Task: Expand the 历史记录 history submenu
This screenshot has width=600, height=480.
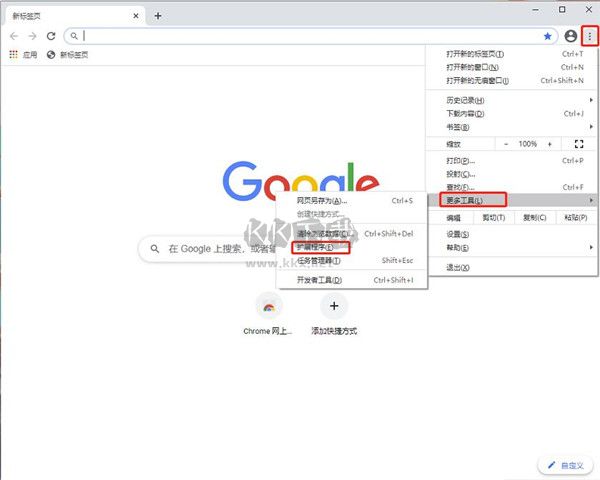Action: [x=512, y=100]
